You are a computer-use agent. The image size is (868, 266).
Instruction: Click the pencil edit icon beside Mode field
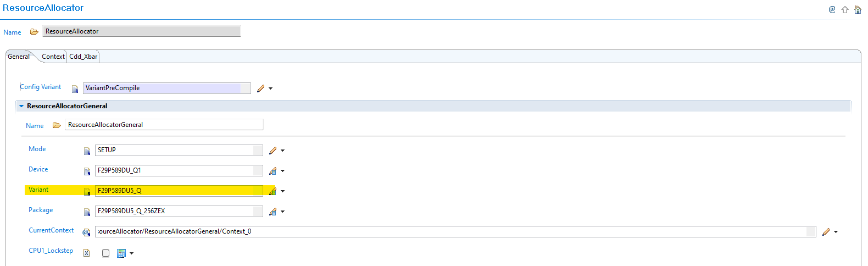[x=273, y=151]
